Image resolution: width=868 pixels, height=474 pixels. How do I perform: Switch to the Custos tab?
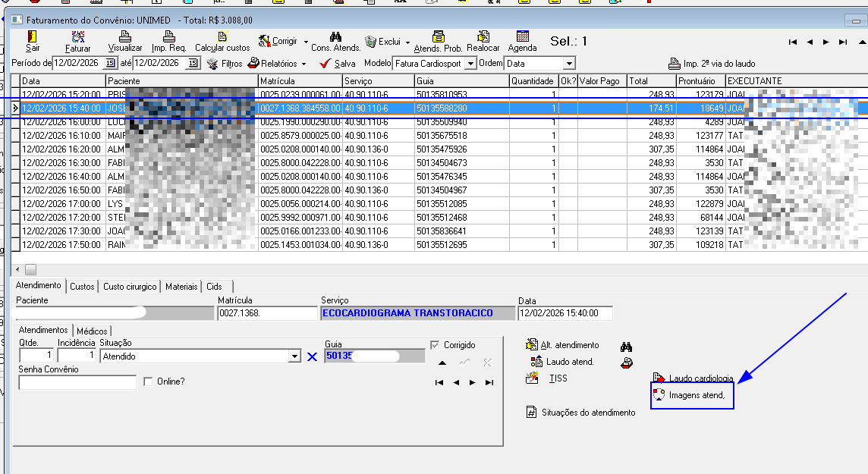point(82,287)
